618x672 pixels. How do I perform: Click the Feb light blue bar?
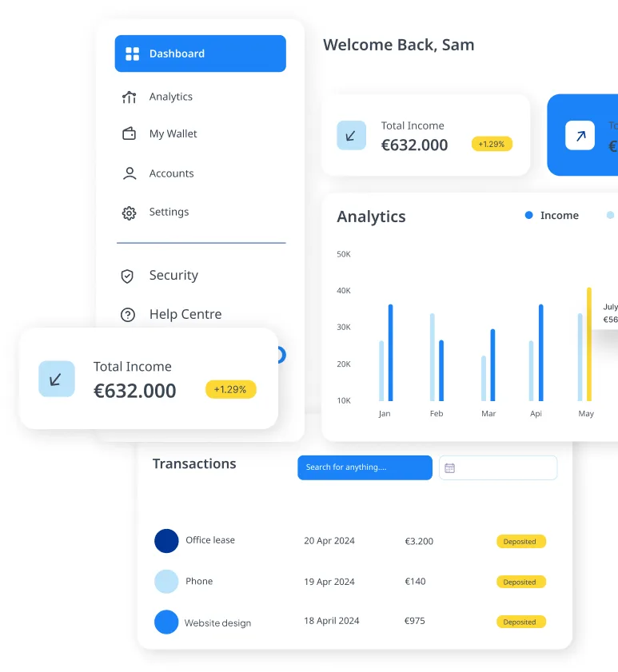coord(433,357)
